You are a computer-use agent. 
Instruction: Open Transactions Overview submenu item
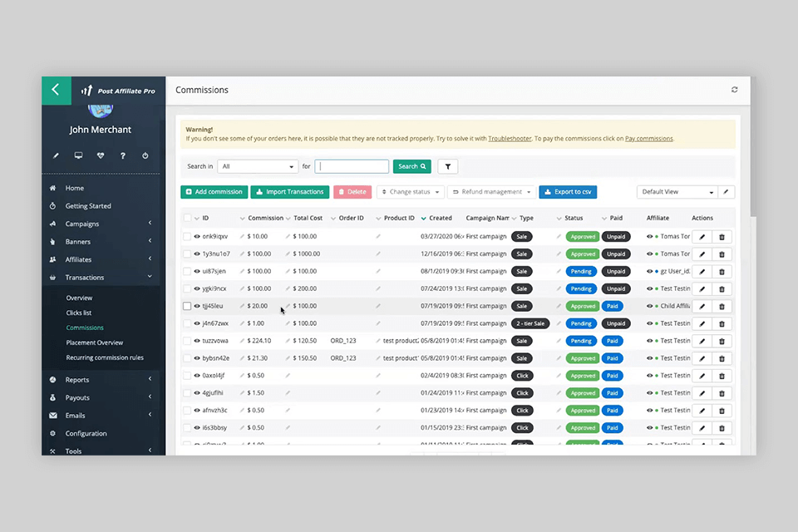(79, 298)
